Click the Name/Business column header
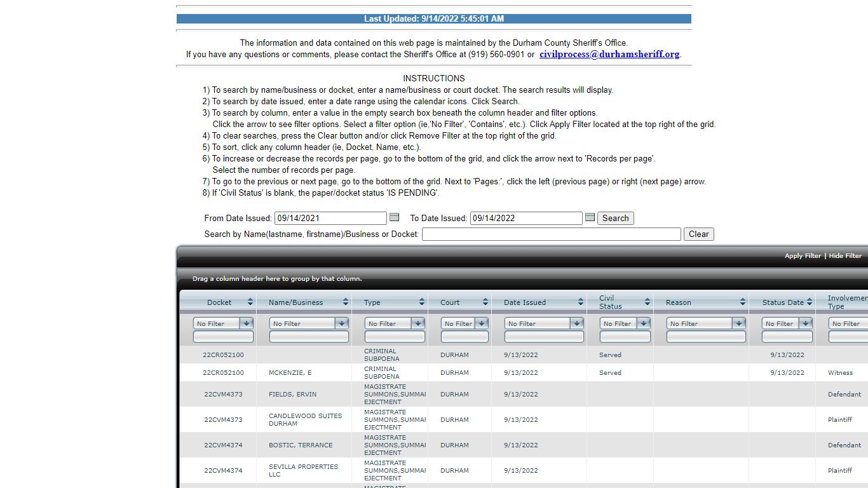The height and width of the screenshot is (488, 868). [295, 302]
